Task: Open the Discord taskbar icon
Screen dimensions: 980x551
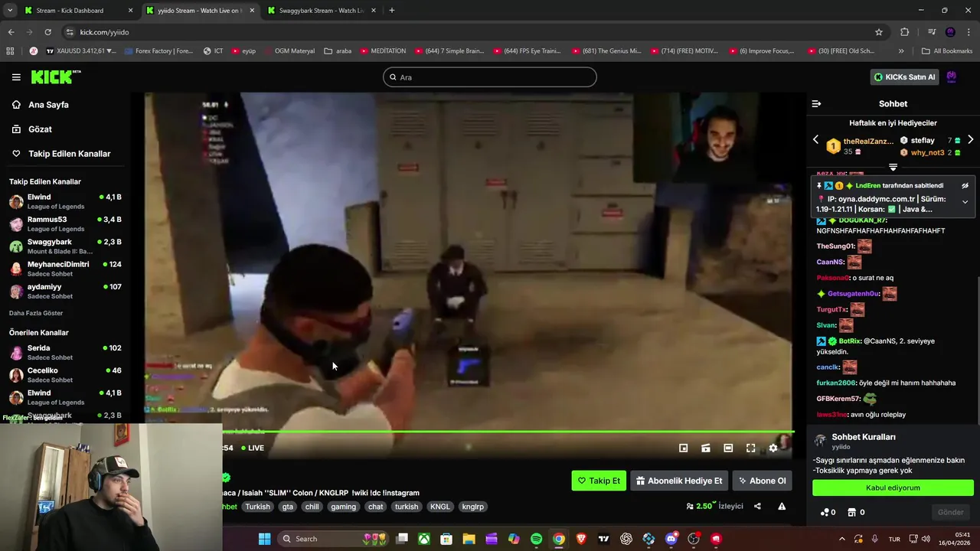Action: [671, 539]
